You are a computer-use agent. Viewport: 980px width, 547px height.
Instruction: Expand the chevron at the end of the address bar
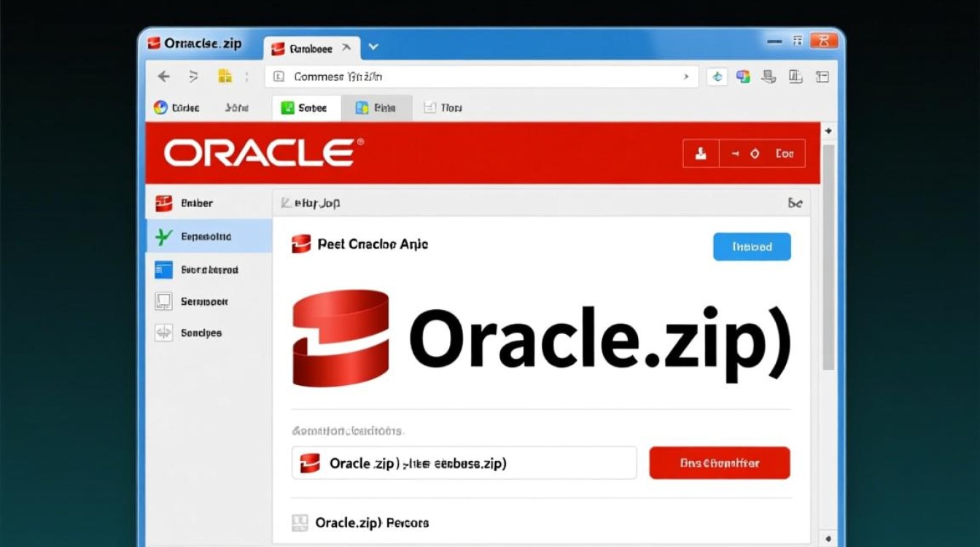(x=685, y=76)
